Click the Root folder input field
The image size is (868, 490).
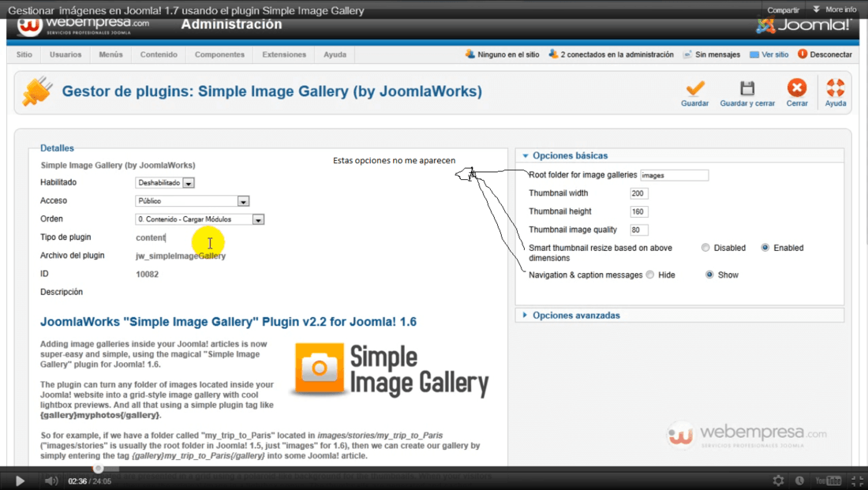click(x=674, y=175)
